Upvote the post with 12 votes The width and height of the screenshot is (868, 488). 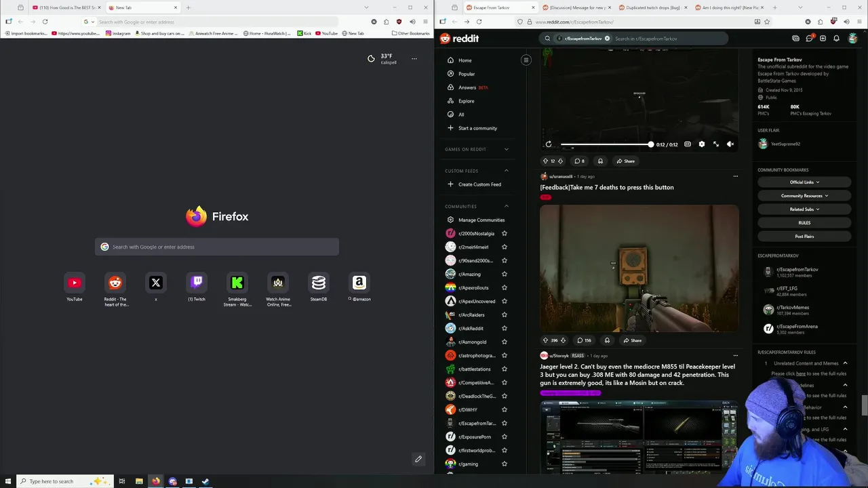545,161
